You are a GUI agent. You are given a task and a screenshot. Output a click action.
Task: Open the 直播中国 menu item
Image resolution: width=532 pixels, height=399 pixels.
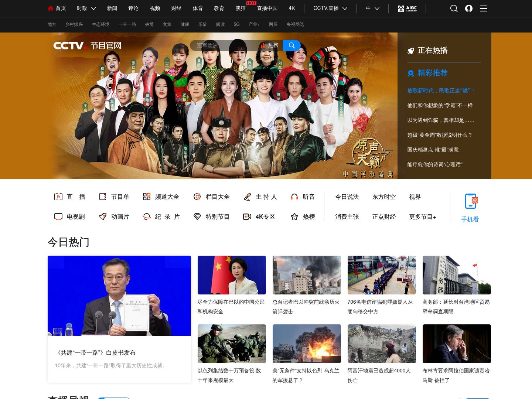(267, 8)
